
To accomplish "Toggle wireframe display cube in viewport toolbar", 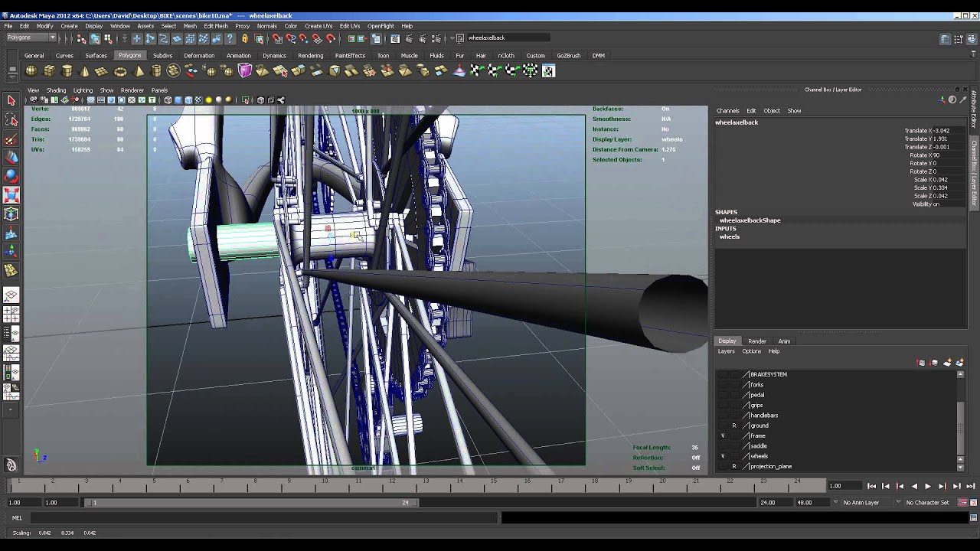I will (x=168, y=100).
